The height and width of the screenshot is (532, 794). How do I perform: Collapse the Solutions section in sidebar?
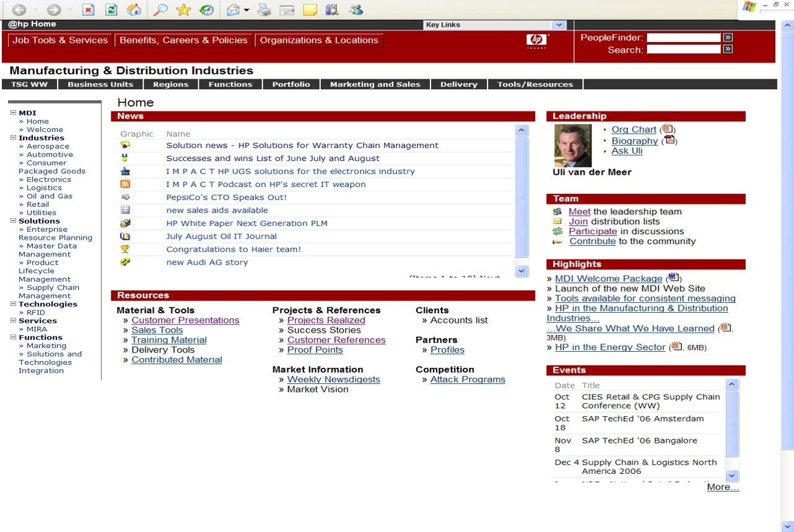[14, 220]
